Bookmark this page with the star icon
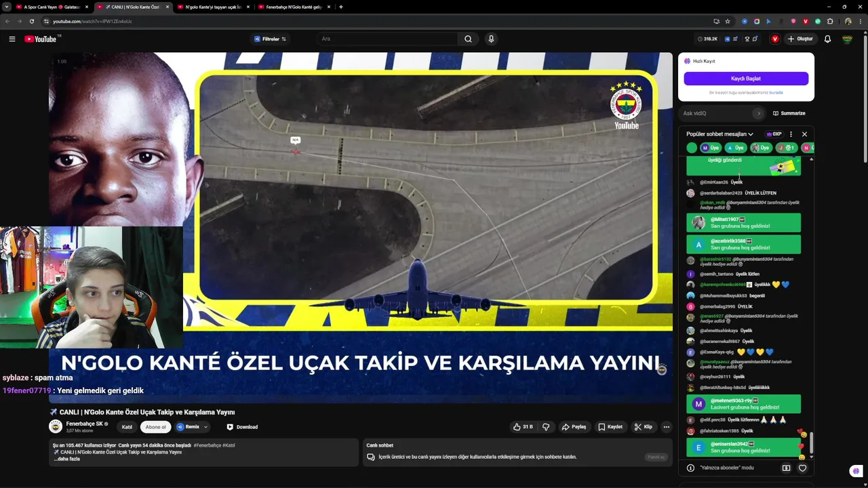This screenshot has height=488, width=868. (728, 21)
